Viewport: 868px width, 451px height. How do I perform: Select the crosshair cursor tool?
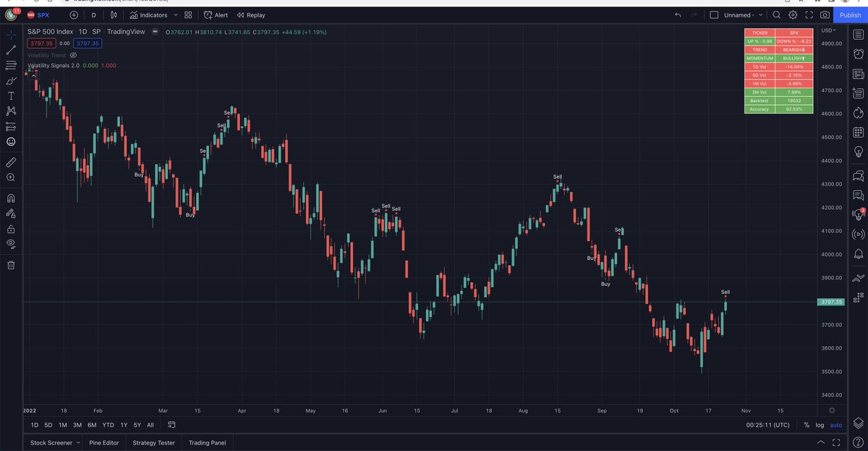[x=11, y=34]
